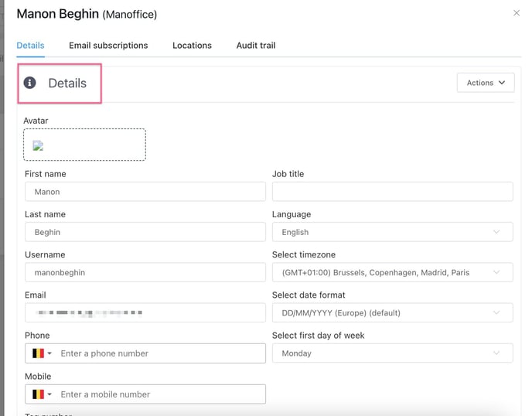Select the Details tab

coord(30,46)
